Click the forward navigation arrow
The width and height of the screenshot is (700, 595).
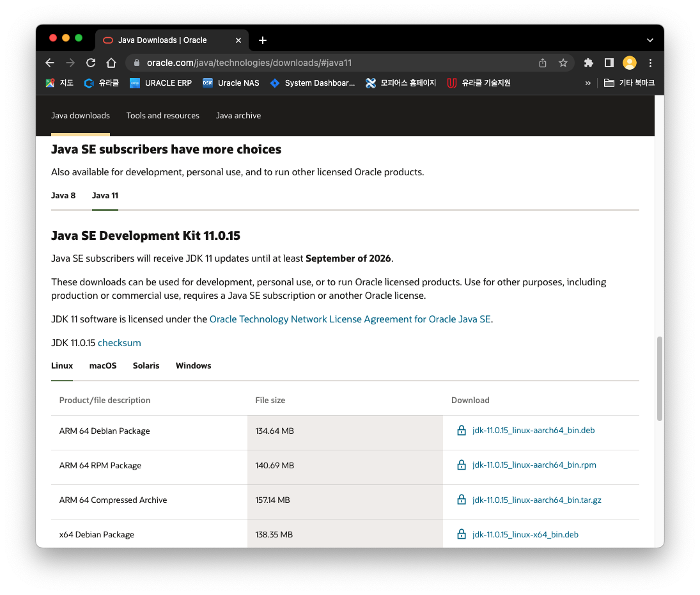70,63
